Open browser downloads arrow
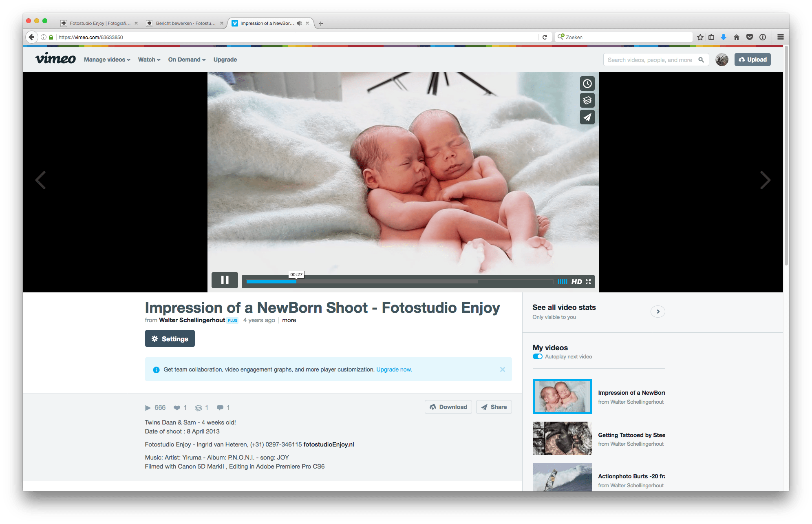The width and height of the screenshot is (812, 524). [x=724, y=37]
